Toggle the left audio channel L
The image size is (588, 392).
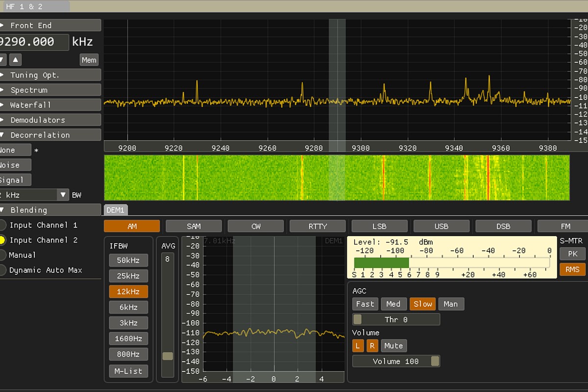pyautogui.click(x=358, y=346)
